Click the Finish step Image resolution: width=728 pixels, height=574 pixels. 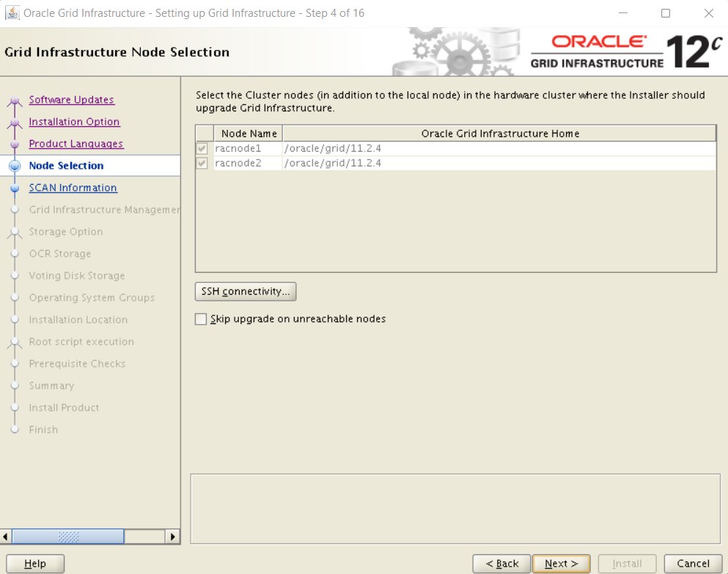(x=44, y=430)
